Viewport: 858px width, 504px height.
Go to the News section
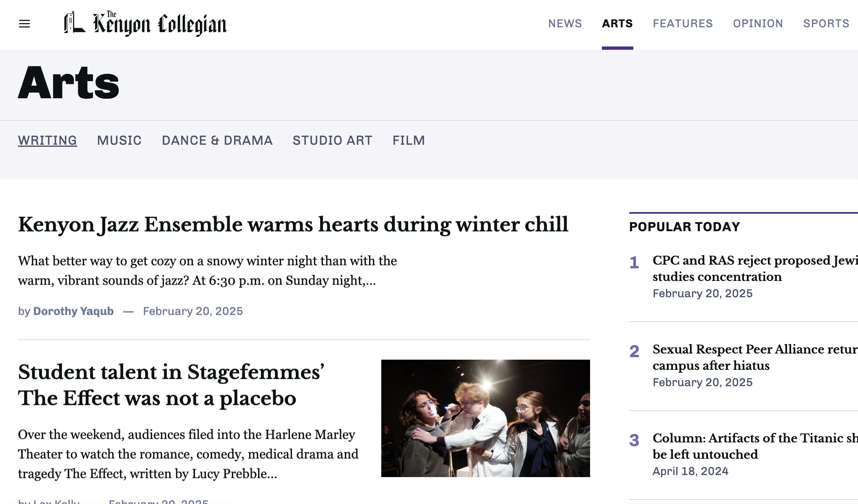(x=565, y=24)
